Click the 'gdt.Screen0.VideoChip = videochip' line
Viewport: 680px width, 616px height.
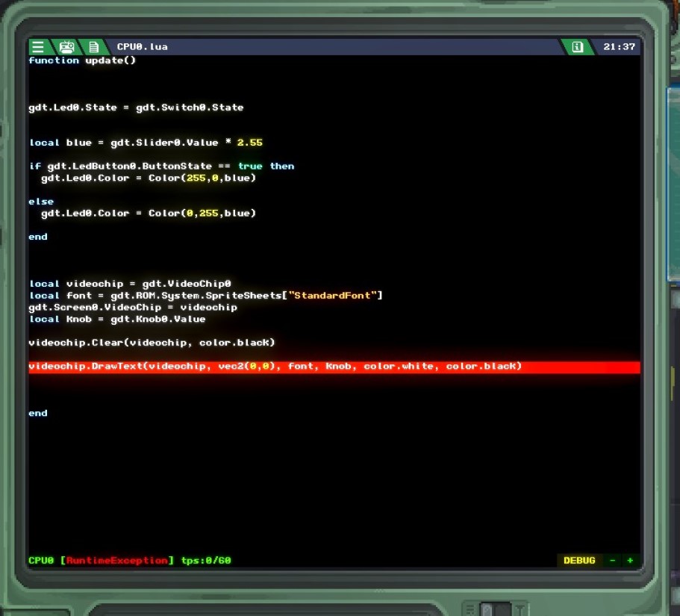pyautogui.click(x=133, y=307)
